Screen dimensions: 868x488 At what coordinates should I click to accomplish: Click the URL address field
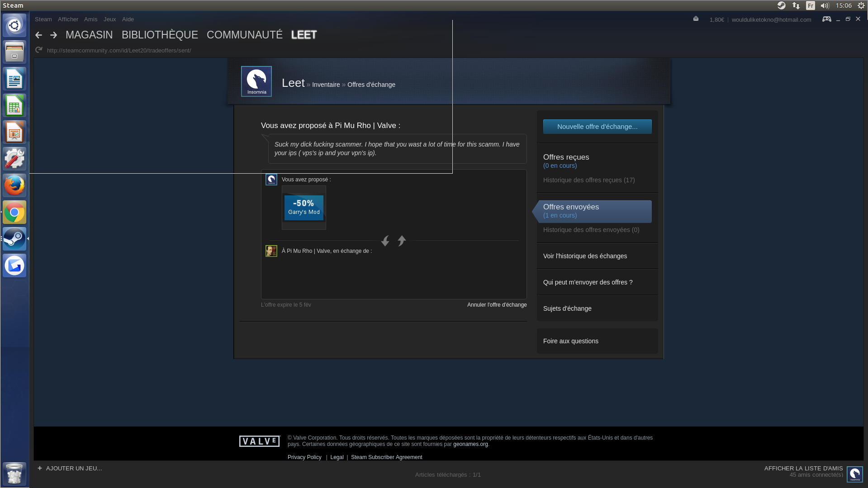119,50
